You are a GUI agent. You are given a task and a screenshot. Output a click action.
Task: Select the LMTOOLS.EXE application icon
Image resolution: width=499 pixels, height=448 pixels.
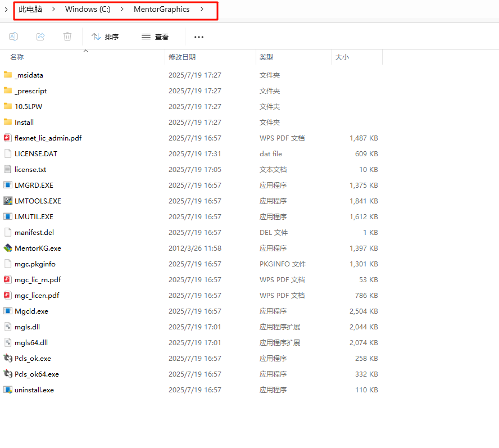[8, 201]
